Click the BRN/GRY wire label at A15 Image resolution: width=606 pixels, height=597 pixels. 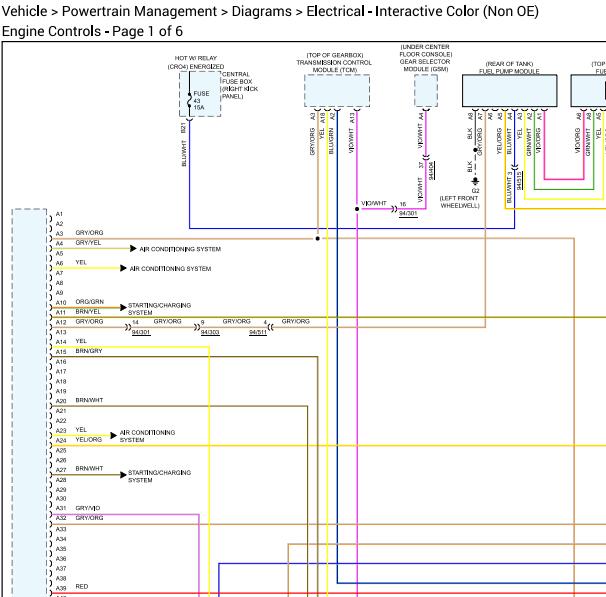tap(89, 351)
